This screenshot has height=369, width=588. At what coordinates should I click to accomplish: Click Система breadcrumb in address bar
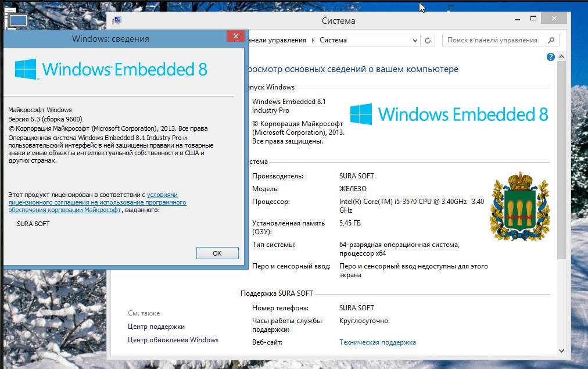(x=333, y=40)
